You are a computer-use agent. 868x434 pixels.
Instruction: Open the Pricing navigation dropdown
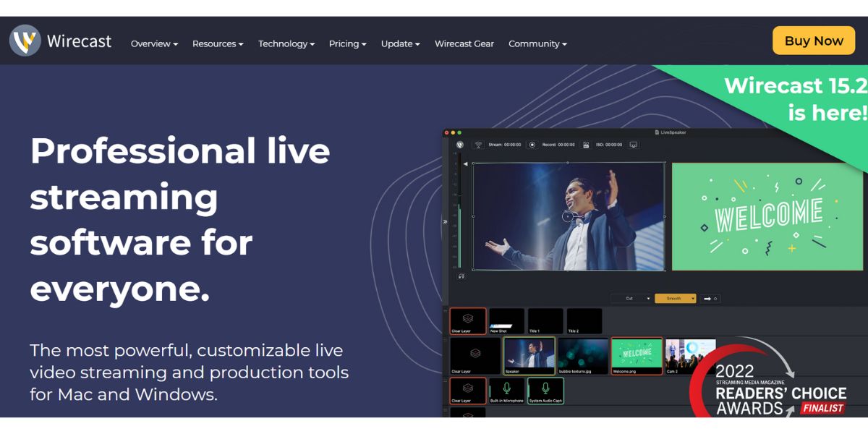[347, 43]
